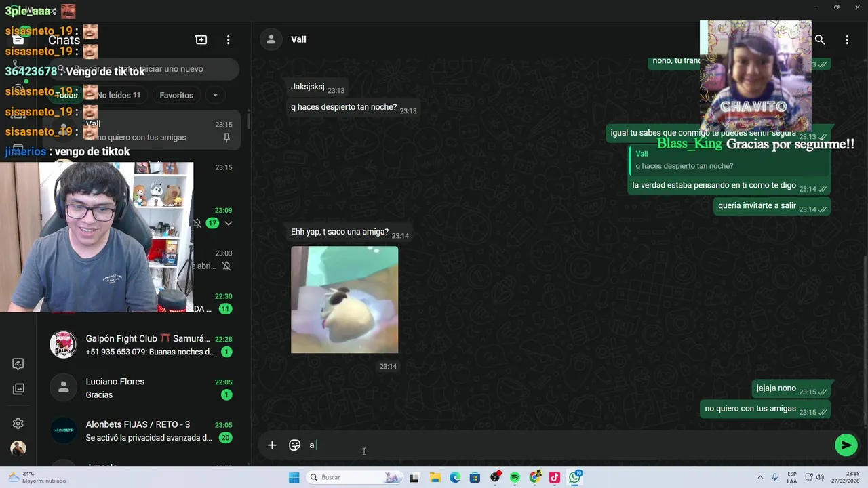
Task: Open the Luciano Flores chat
Action: [x=142, y=388]
